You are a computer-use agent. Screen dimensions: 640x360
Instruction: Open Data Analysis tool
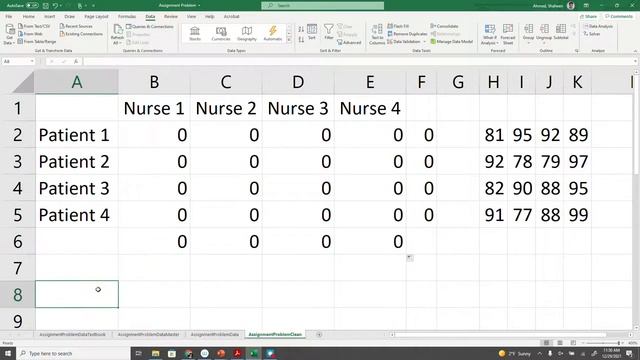(x=598, y=26)
